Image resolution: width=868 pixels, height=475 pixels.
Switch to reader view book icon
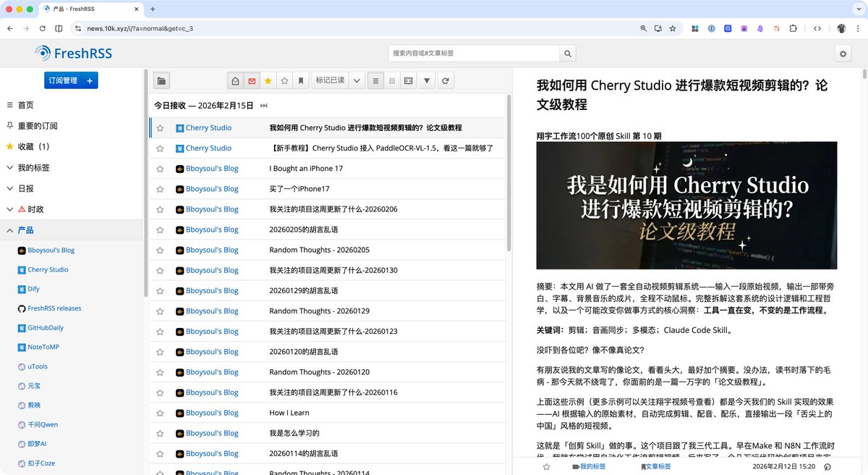409,81
